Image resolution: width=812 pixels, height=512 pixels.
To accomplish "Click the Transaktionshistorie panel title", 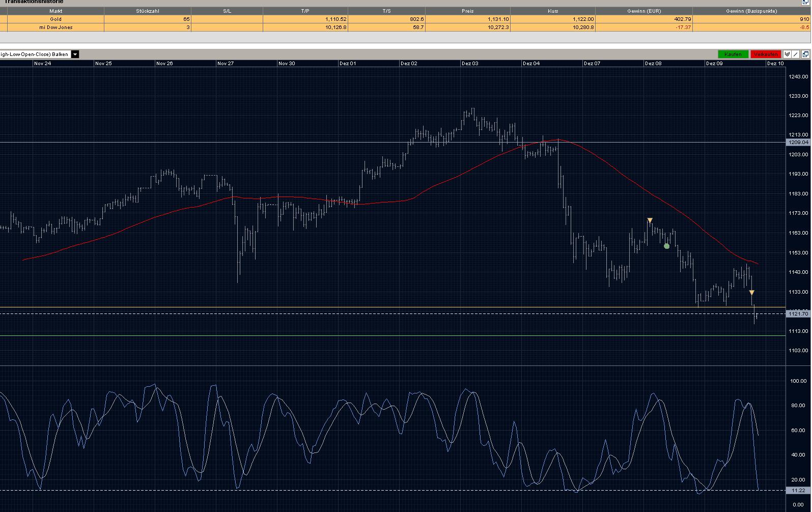I will [34, 2].
